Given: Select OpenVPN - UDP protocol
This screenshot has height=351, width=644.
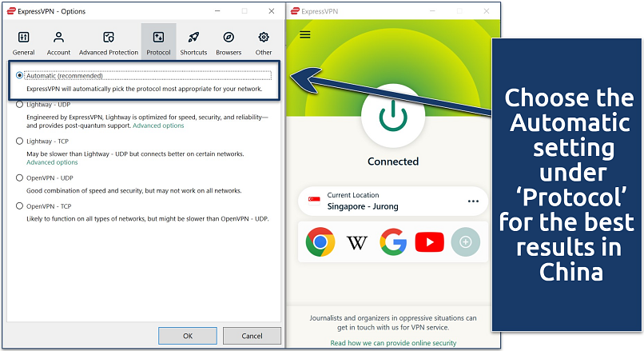Looking at the screenshot, I should (19, 178).
